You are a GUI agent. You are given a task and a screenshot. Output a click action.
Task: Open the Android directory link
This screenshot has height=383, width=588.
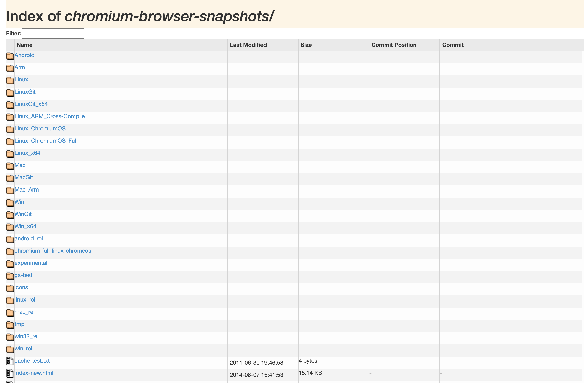pyautogui.click(x=24, y=55)
